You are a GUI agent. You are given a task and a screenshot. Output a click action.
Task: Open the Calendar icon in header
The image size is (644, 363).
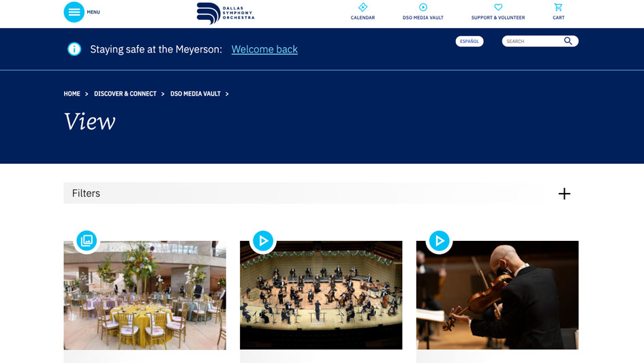click(363, 7)
